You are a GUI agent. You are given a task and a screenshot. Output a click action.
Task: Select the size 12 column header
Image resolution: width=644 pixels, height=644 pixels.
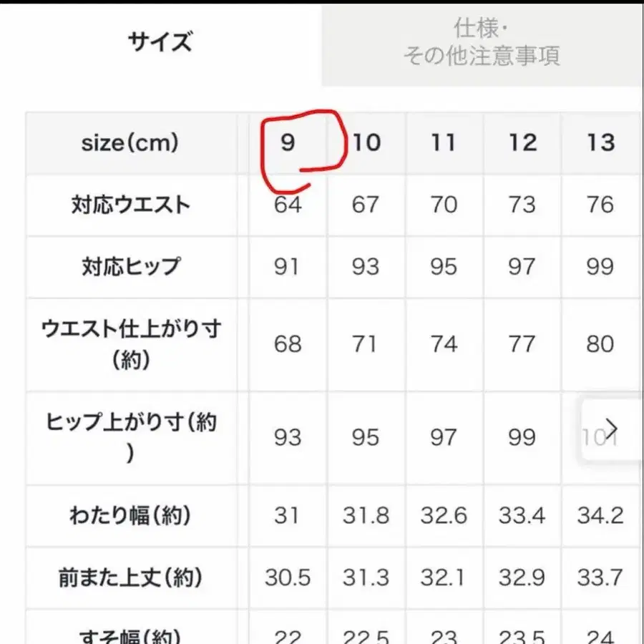click(521, 142)
